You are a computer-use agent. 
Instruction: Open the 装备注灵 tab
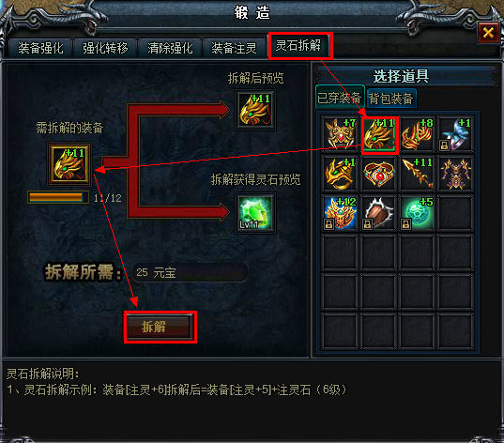234,48
